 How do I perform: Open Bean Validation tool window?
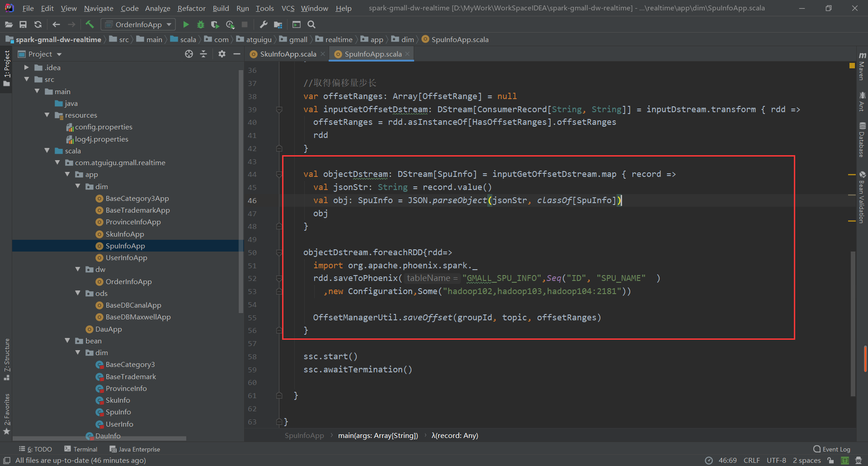click(x=862, y=197)
